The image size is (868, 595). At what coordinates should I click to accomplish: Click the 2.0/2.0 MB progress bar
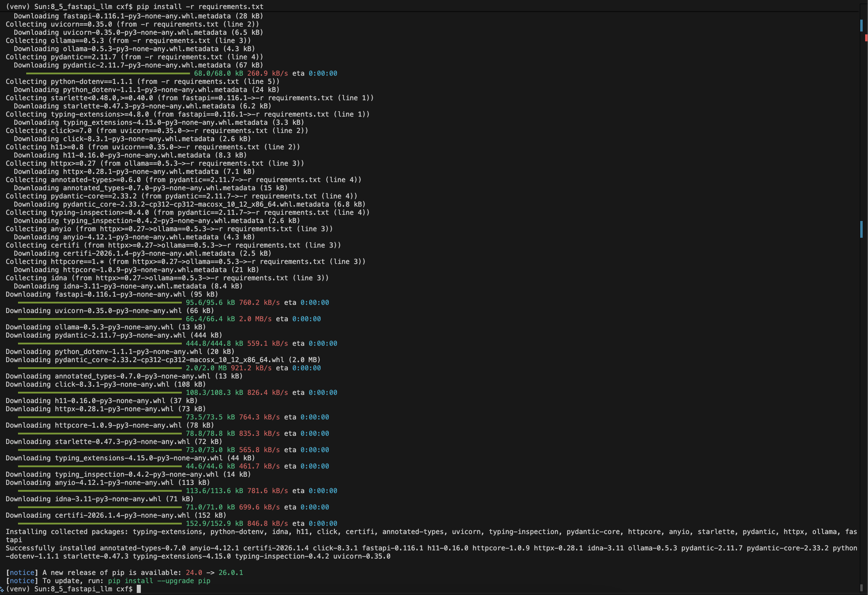(x=99, y=368)
